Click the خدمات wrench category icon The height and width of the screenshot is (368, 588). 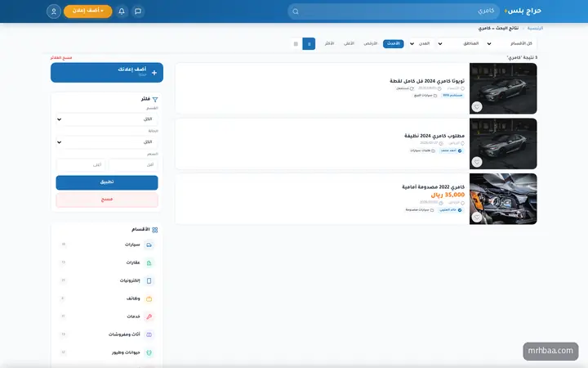(149, 316)
